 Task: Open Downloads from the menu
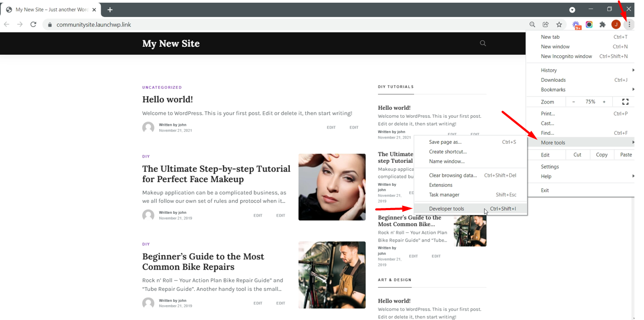click(580, 80)
